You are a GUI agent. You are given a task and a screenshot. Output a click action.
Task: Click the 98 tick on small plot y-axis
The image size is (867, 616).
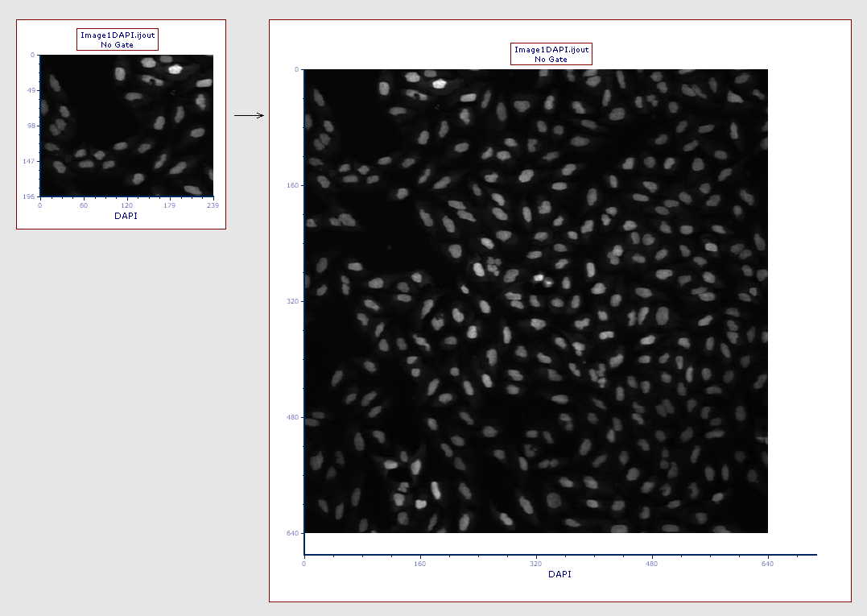[x=31, y=126]
